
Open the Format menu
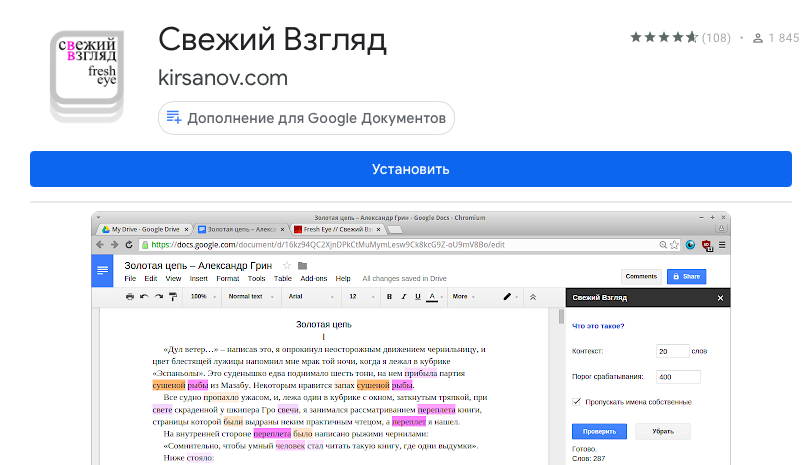(x=228, y=279)
